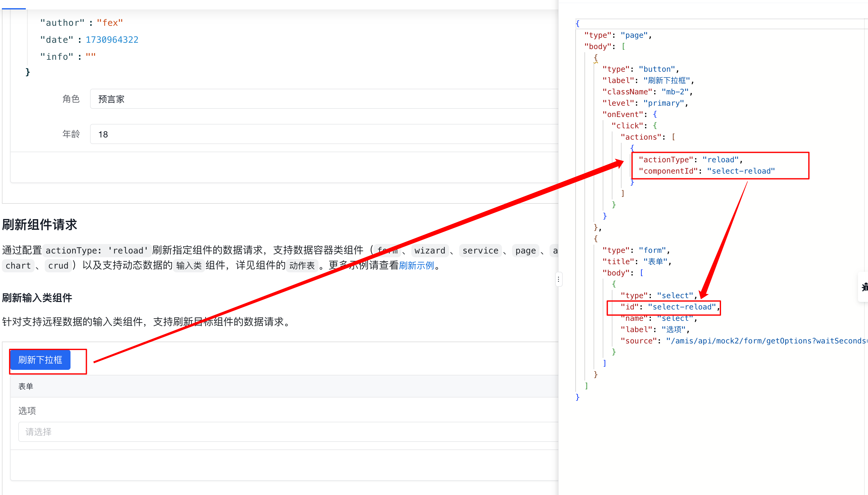Open the 刷新示例 link
This screenshot has width=868, height=495.
pyautogui.click(x=416, y=265)
